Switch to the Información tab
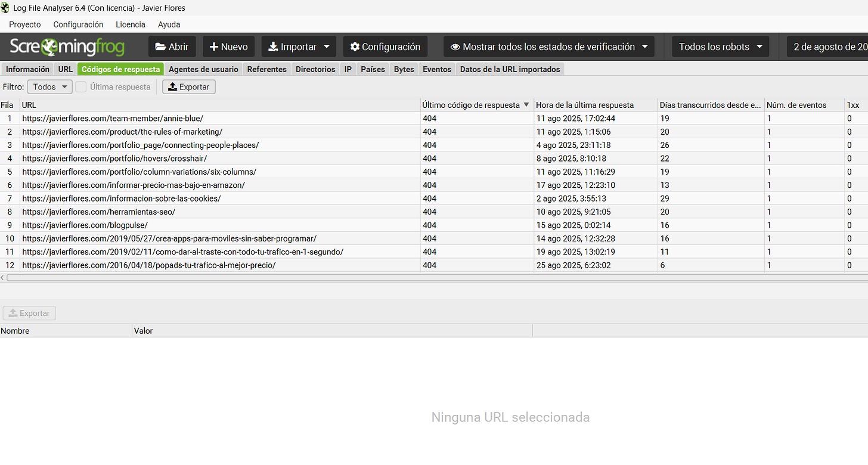 27,69
